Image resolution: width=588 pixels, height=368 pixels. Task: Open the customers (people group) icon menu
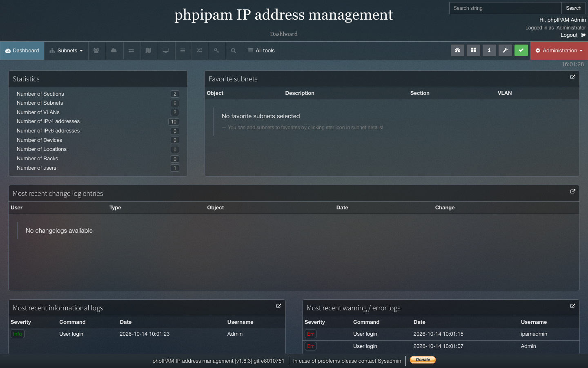coord(96,51)
